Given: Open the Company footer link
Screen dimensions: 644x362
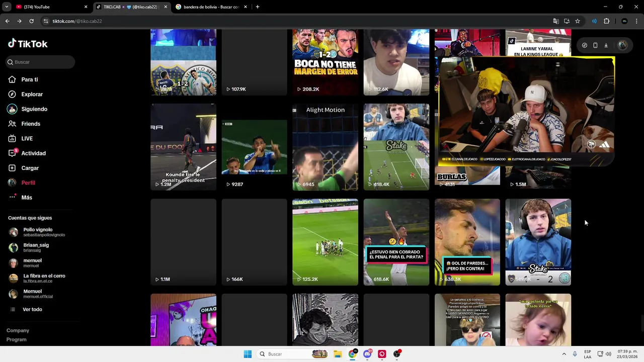Looking at the screenshot, I should point(18,330).
